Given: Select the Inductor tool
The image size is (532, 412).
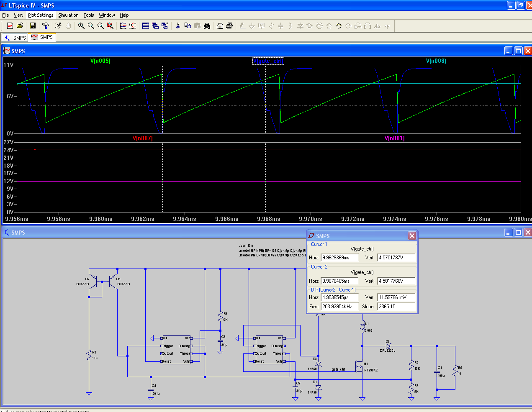Looking at the screenshot, I should click(290, 26).
